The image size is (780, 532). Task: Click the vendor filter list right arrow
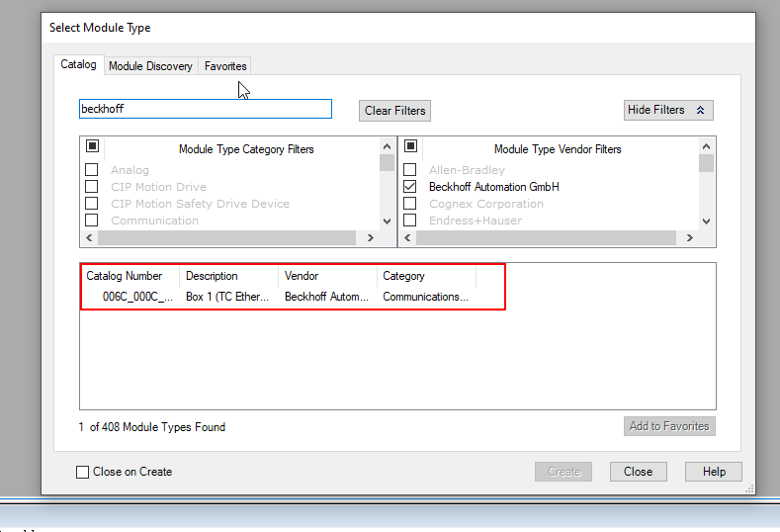pos(689,238)
